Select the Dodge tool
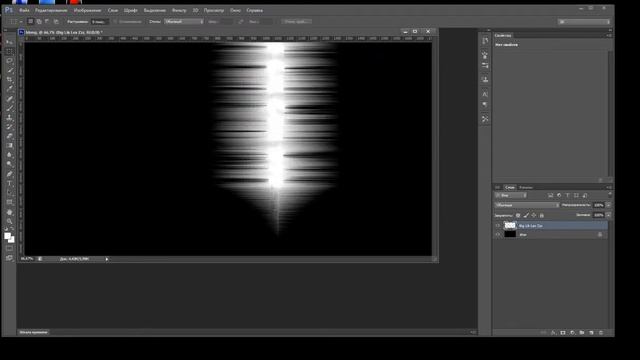The image size is (640, 360). (9, 164)
